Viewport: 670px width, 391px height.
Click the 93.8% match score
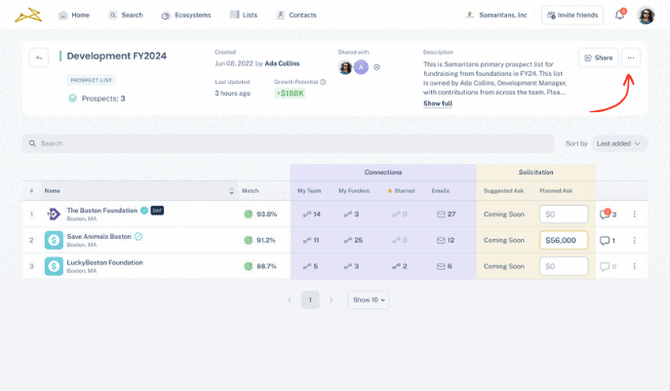tap(260, 214)
